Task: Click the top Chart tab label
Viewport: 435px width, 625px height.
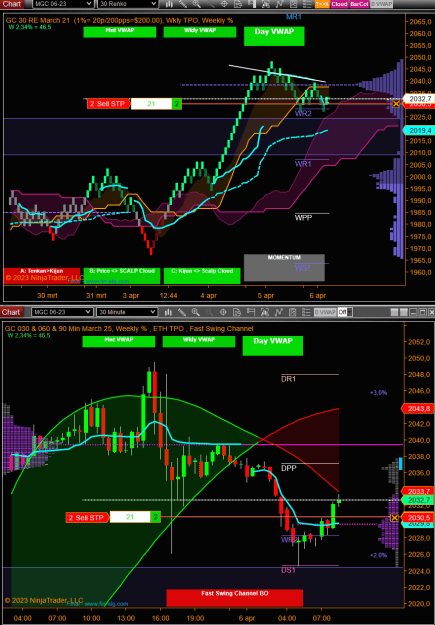Action: click(x=11, y=4)
